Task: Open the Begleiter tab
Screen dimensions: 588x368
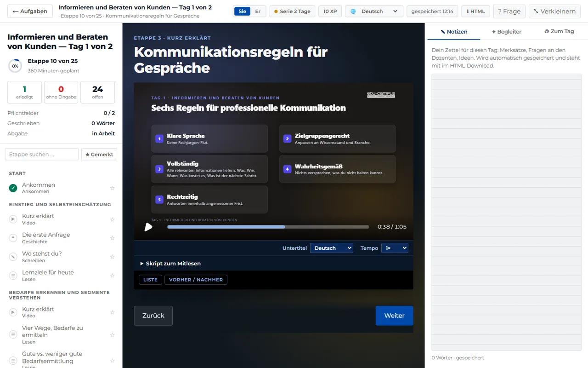Action: coord(506,32)
